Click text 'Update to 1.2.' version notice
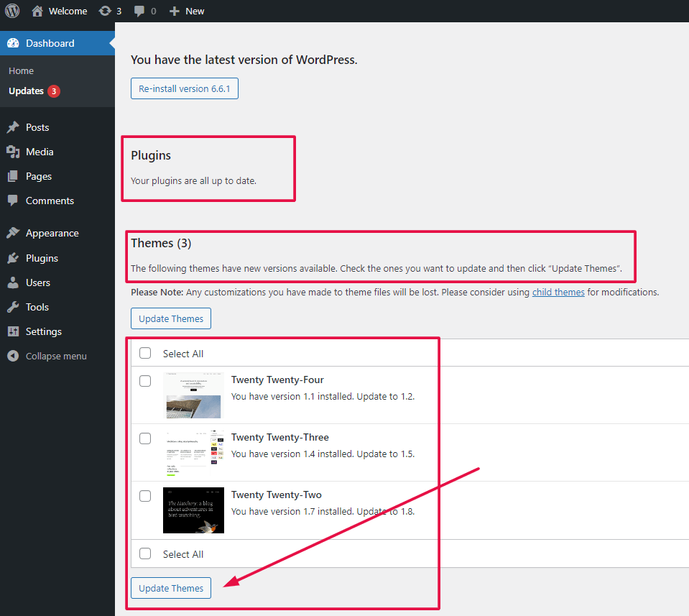This screenshot has width=689, height=616. click(385, 397)
